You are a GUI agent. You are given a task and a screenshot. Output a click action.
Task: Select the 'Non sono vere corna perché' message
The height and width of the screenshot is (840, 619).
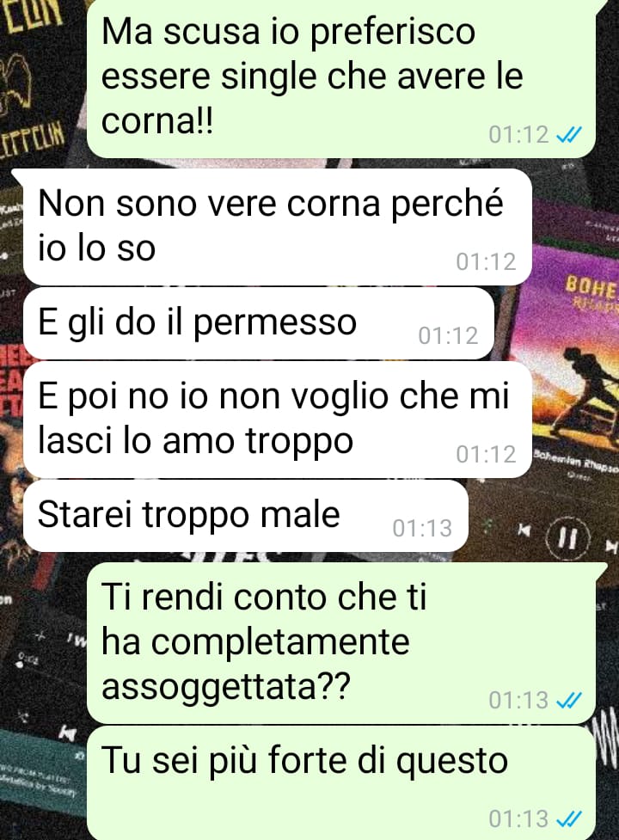(278, 227)
